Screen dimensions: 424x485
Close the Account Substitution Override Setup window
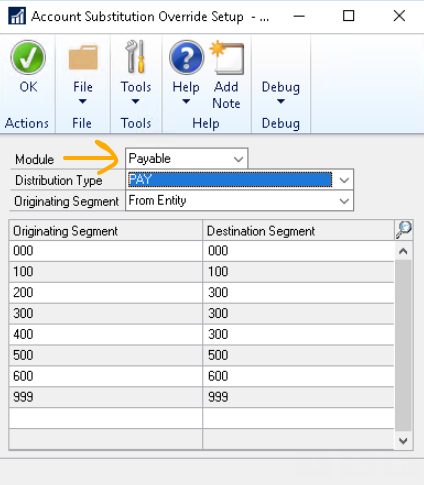[x=399, y=16]
